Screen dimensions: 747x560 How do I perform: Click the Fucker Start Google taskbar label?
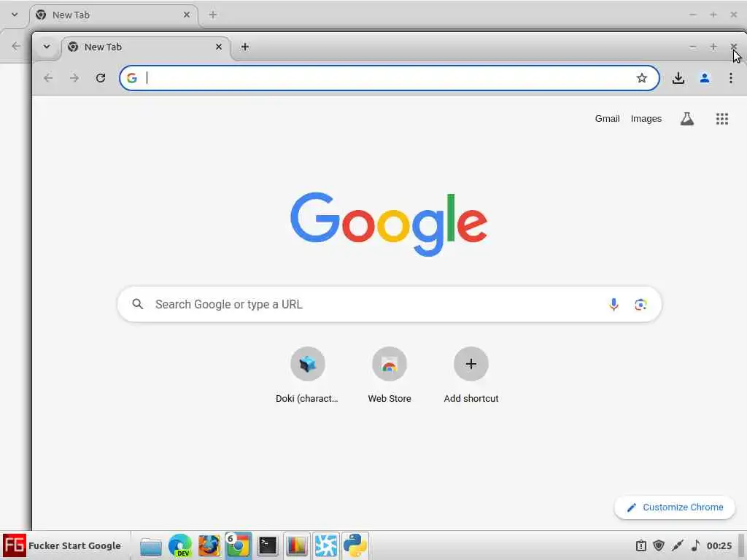coord(74,545)
